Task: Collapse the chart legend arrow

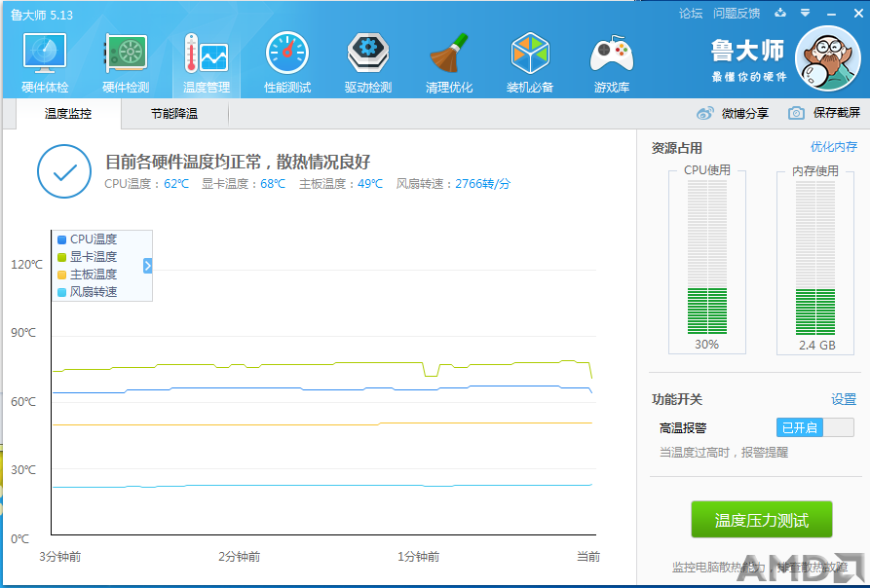Action: point(147,266)
